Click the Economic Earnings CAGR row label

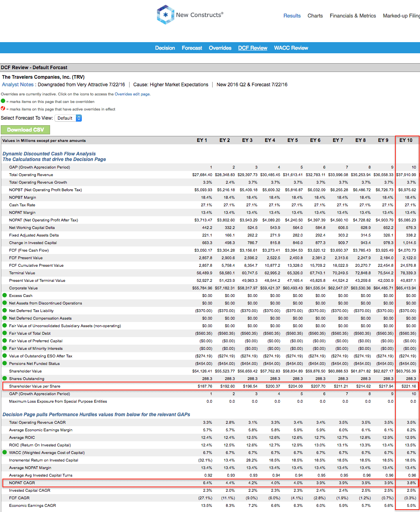pos(33,506)
